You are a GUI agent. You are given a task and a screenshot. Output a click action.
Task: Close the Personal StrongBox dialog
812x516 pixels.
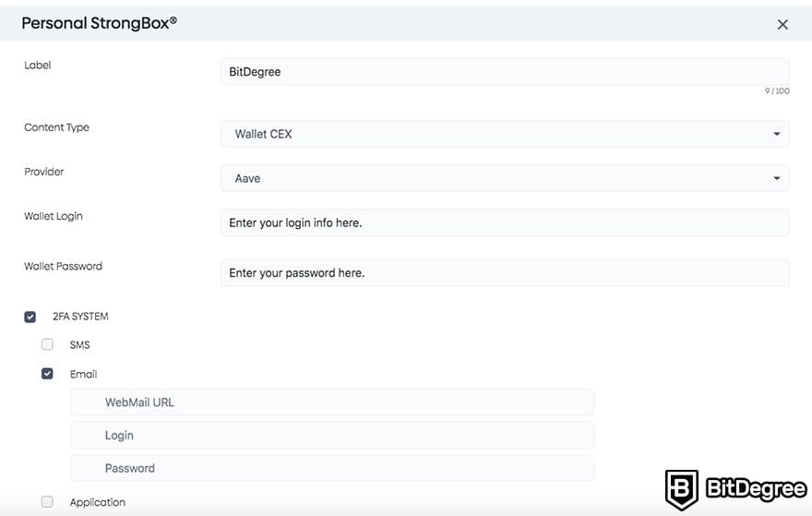782,24
